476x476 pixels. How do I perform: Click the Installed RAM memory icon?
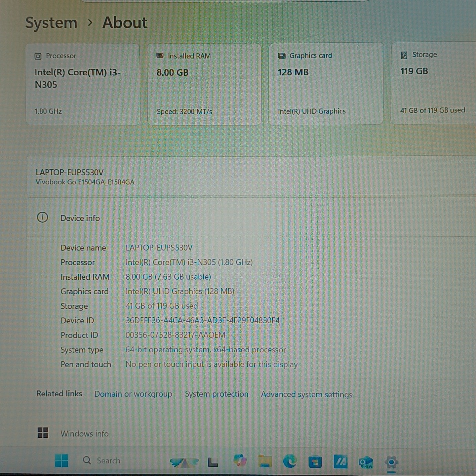[x=160, y=56]
